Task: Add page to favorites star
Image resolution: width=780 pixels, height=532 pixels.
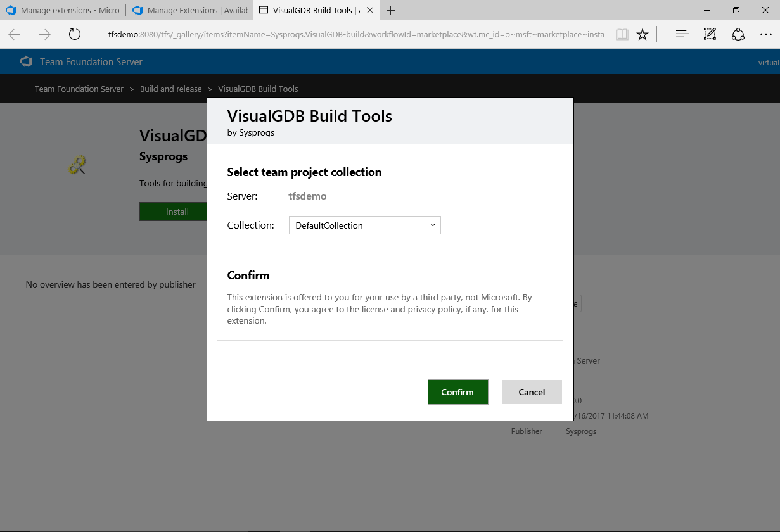Action: [643, 35]
